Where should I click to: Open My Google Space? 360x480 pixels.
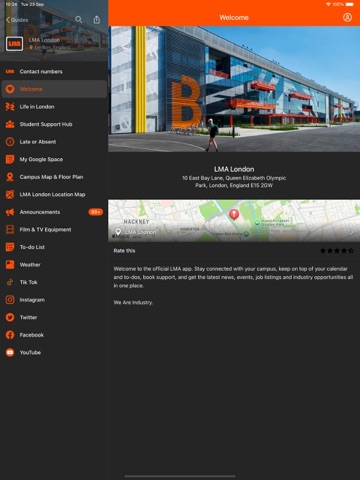[54, 159]
